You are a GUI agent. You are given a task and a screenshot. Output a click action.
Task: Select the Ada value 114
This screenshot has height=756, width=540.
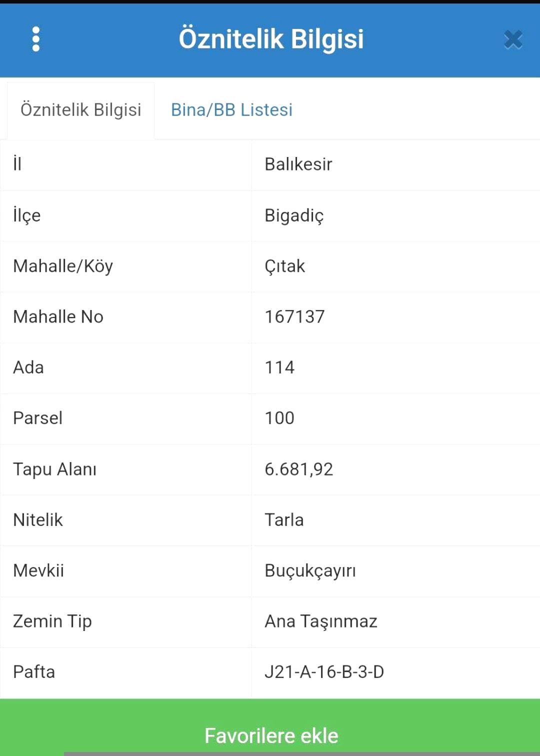click(x=279, y=367)
